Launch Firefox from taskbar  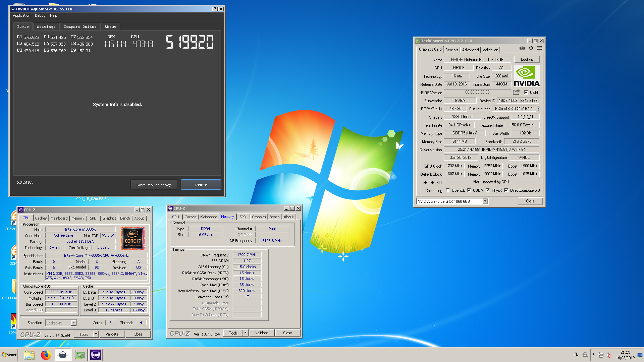[x=46, y=355]
